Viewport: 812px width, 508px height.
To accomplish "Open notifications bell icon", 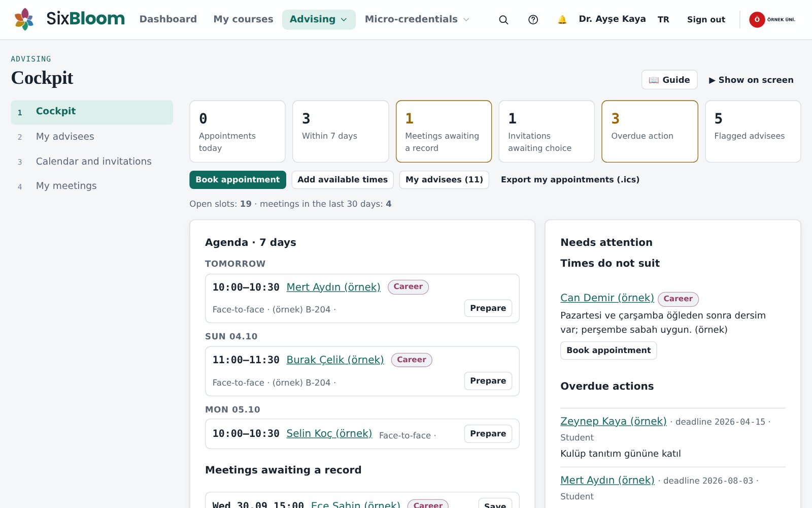I will [562, 19].
